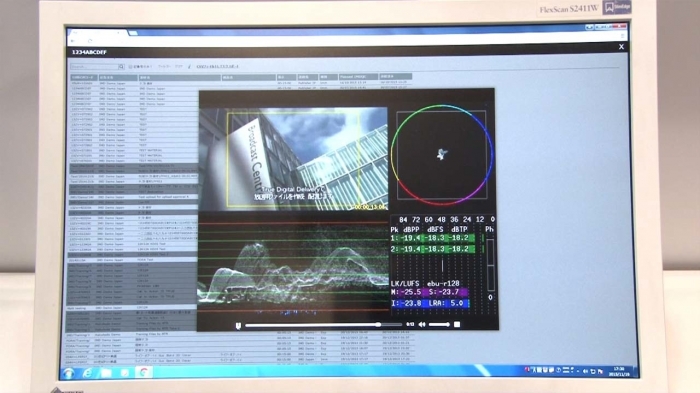The height and width of the screenshot is (393, 700).
Task: Open the Windows Start menu orb
Action: (68, 373)
